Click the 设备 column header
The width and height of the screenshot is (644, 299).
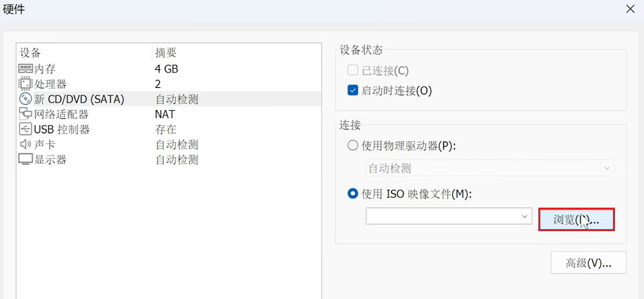click(x=30, y=53)
